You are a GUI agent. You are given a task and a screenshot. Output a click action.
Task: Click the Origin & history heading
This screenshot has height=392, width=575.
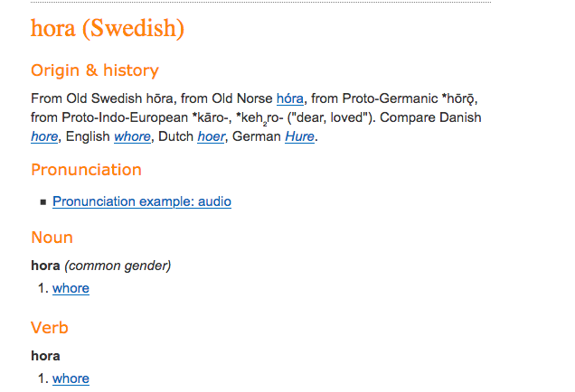[x=95, y=70]
